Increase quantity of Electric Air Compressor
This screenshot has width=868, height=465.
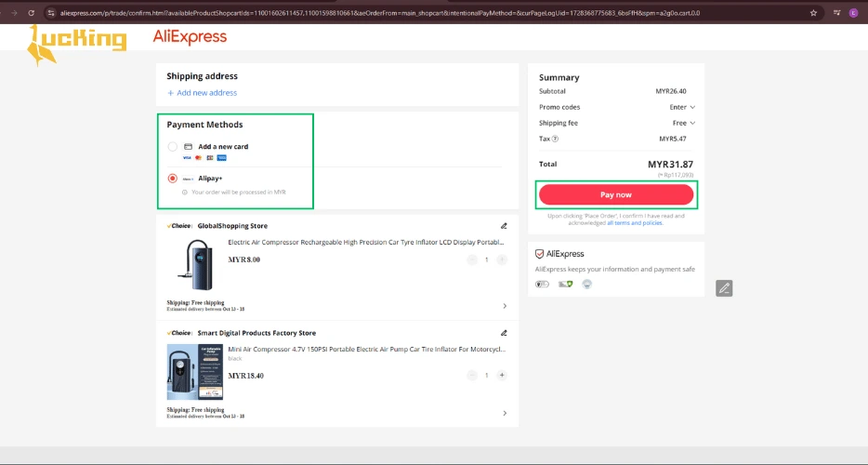pos(502,259)
